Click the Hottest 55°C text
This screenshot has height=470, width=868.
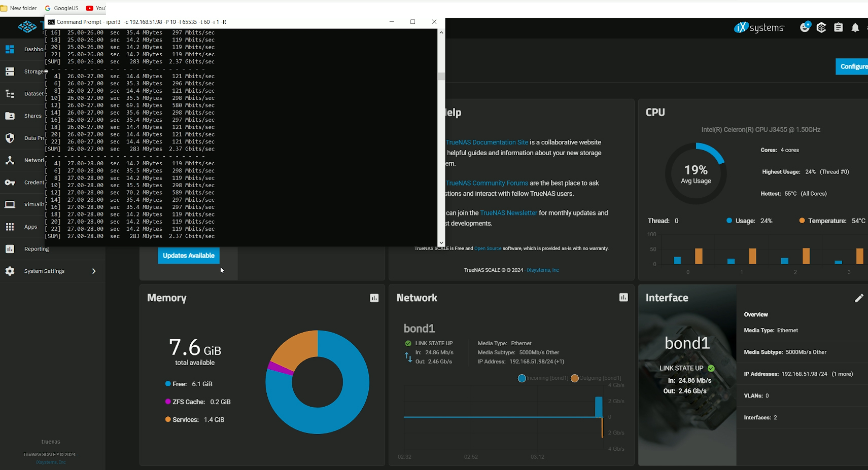pos(793,194)
